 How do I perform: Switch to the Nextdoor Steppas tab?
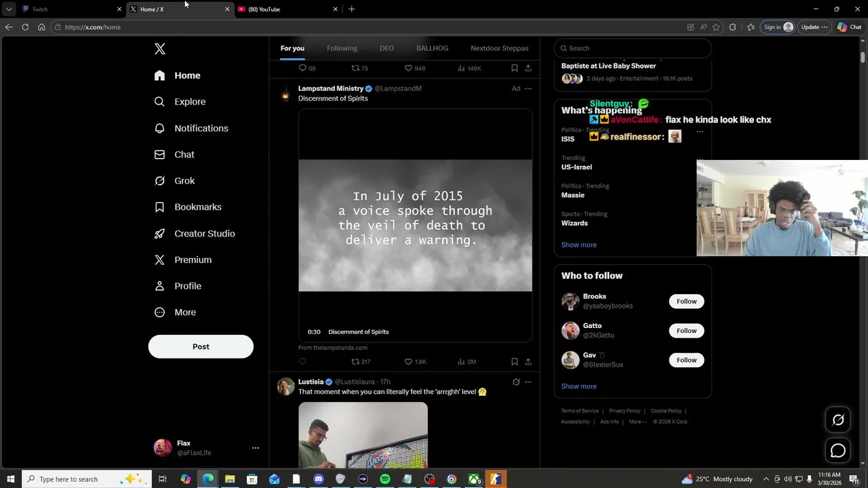pyautogui.click(x=499, y=48)
